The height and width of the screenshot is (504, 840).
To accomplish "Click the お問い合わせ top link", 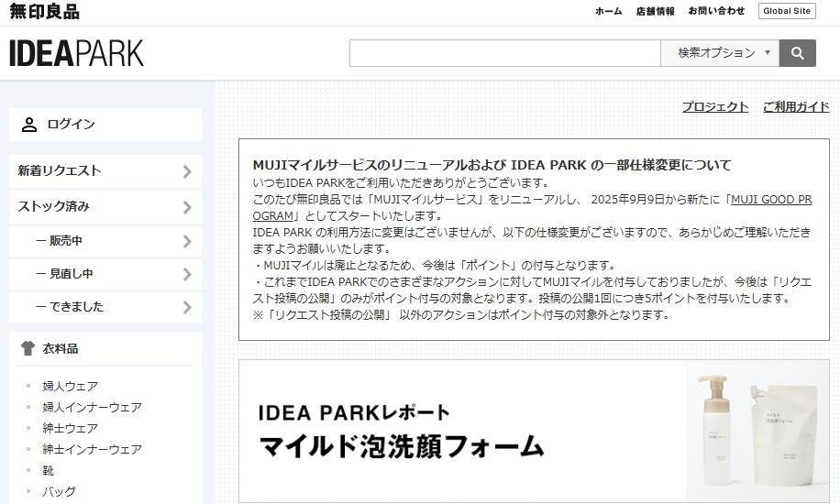I will (x=716, y=11).
